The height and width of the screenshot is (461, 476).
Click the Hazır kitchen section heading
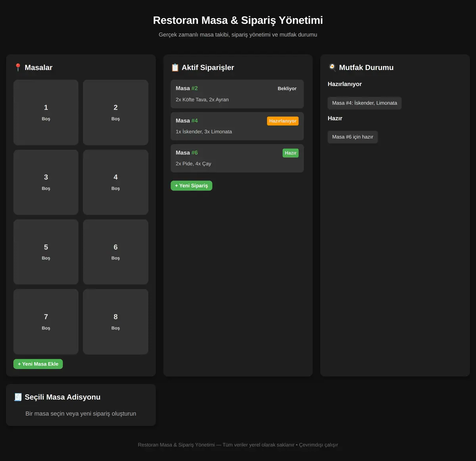tap(335, 118)
